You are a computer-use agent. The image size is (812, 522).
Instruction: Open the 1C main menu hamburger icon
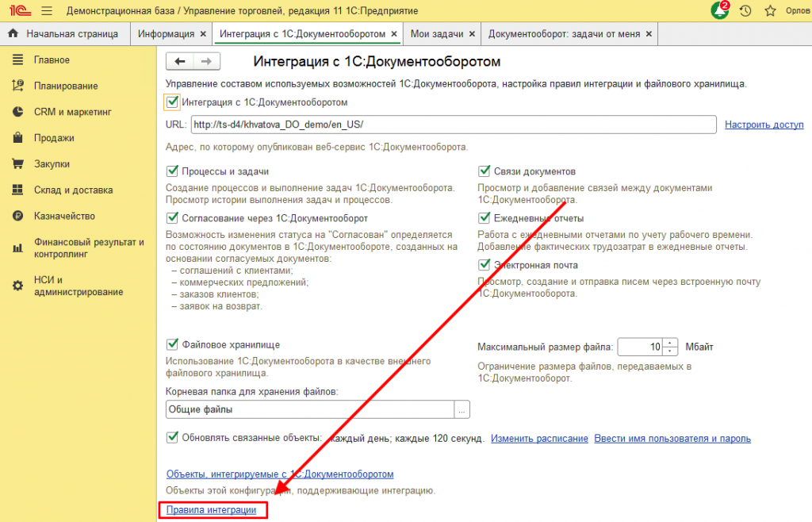tap(47, 10)
